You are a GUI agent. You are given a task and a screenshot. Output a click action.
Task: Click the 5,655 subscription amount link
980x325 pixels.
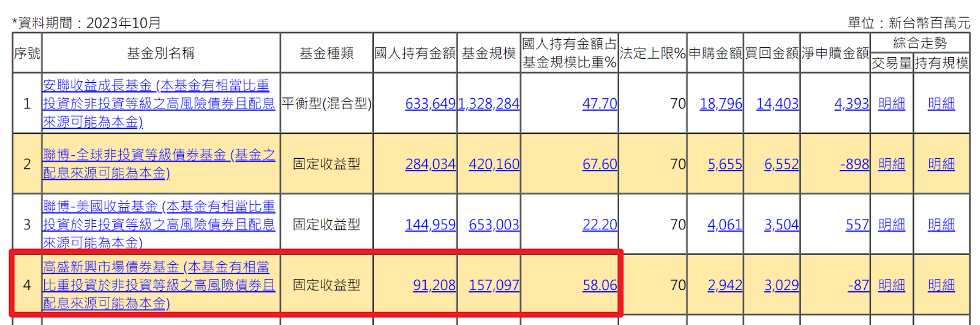pos(725,164)
